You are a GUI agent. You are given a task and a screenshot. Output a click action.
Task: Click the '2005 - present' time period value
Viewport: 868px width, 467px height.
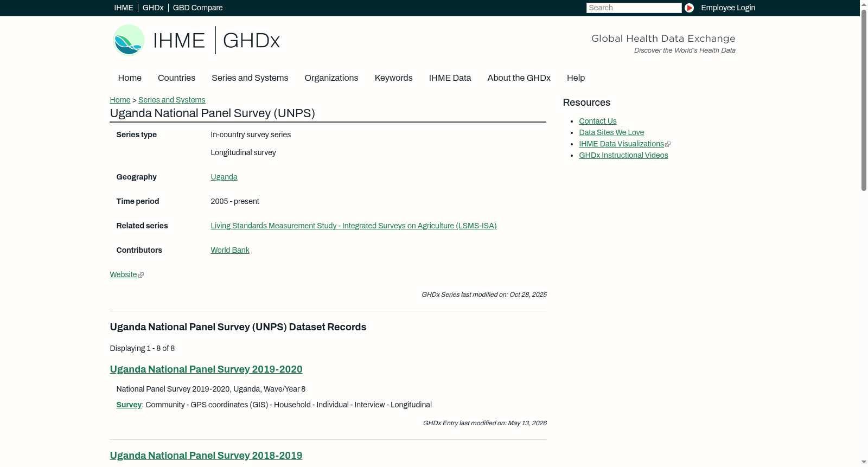pyautogui.click(x=235, y=201)
